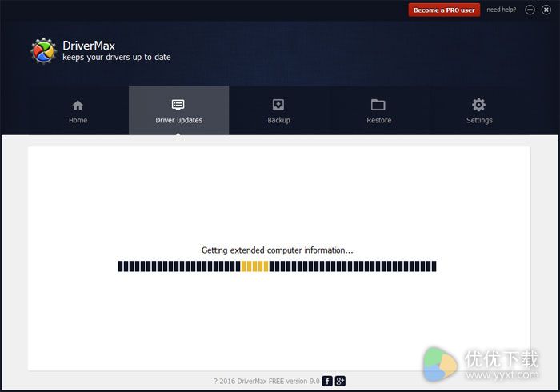The height and width of the screenshot is (392, 560).
Task: Click 'Getting extended computer information...' status text
Action: tap(277, 250)
